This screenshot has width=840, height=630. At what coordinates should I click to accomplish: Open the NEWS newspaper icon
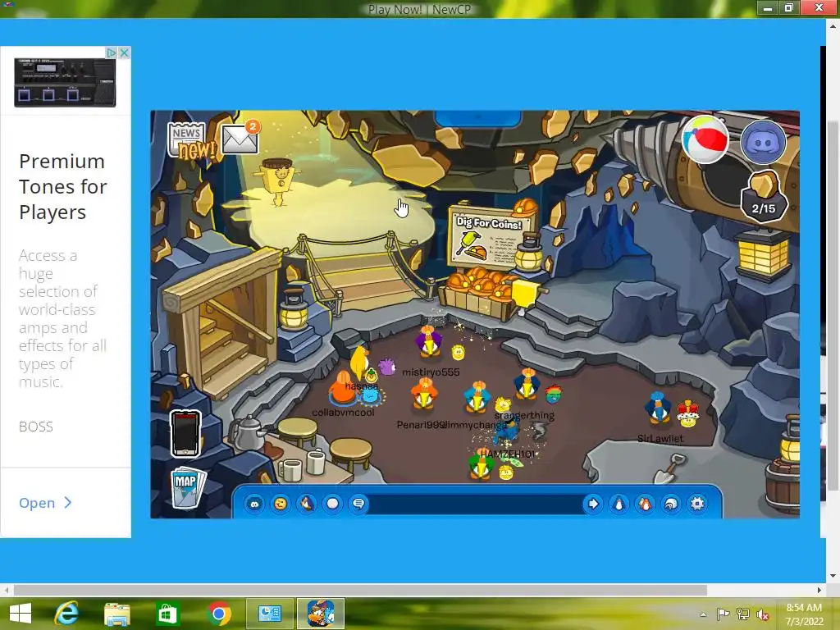click(187, 139)
